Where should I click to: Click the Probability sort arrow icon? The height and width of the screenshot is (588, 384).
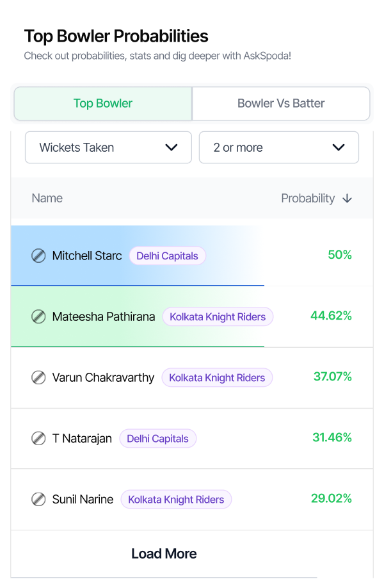coord(348,199)
